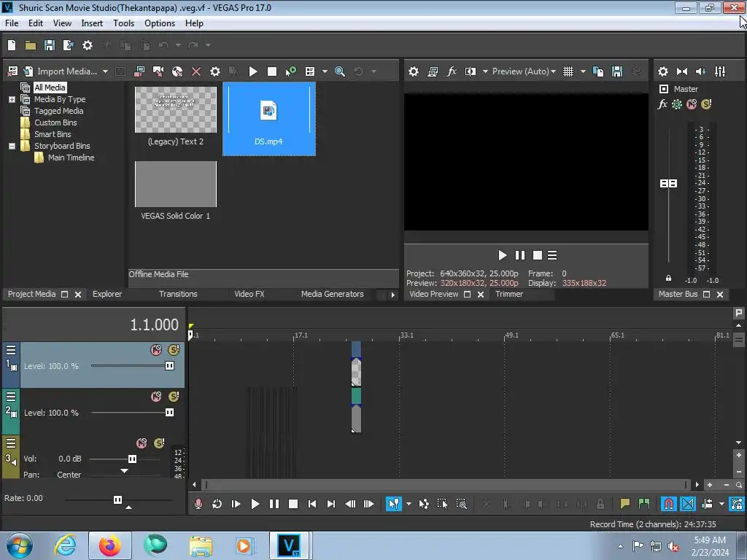
Task: Open Video Output FX in the preview toolbar
Action: point(451,71)
